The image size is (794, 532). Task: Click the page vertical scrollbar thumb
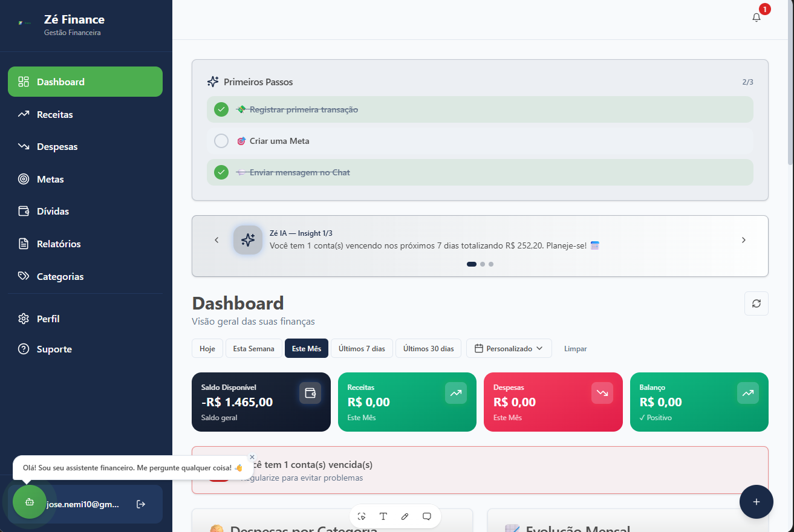tap(790, 83)
